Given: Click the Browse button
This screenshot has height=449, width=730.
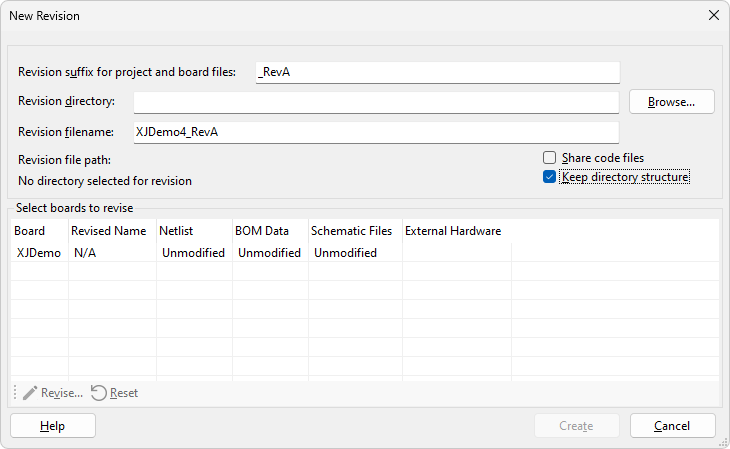Looking at the screenshot, I should (671, 102).
